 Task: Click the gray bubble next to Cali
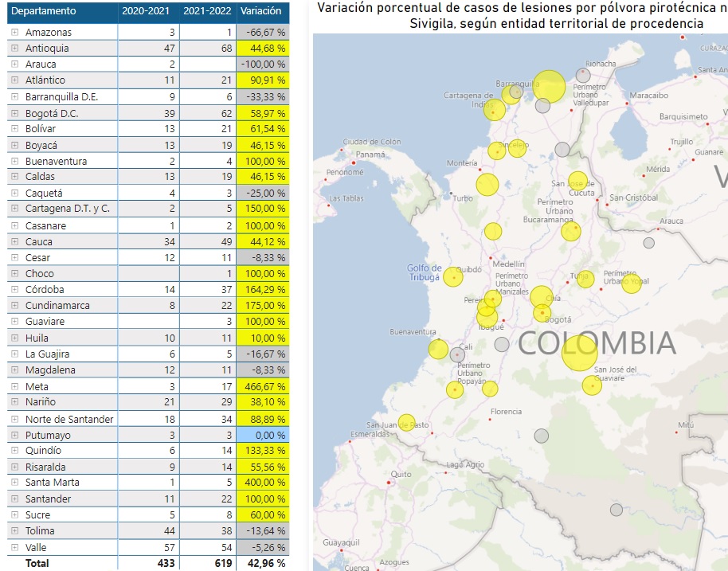[x=456, y=354]
